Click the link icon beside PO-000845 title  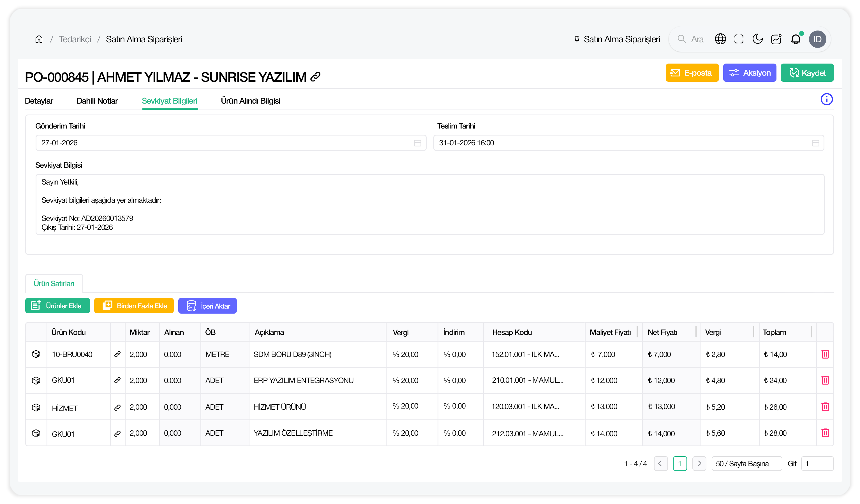(x=315, y=77)
